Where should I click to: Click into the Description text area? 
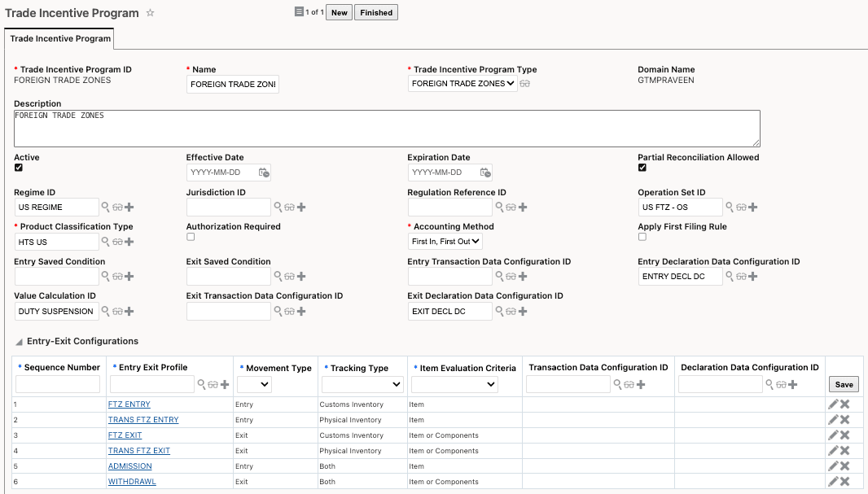click(387, 129)
